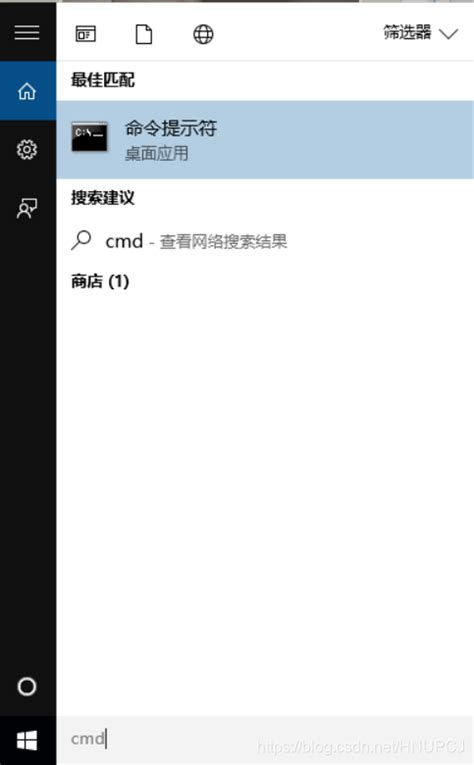Click the search box containing cmd
Image resolution: width=474 pixels, height=765 pixels.
click(265, 739)
